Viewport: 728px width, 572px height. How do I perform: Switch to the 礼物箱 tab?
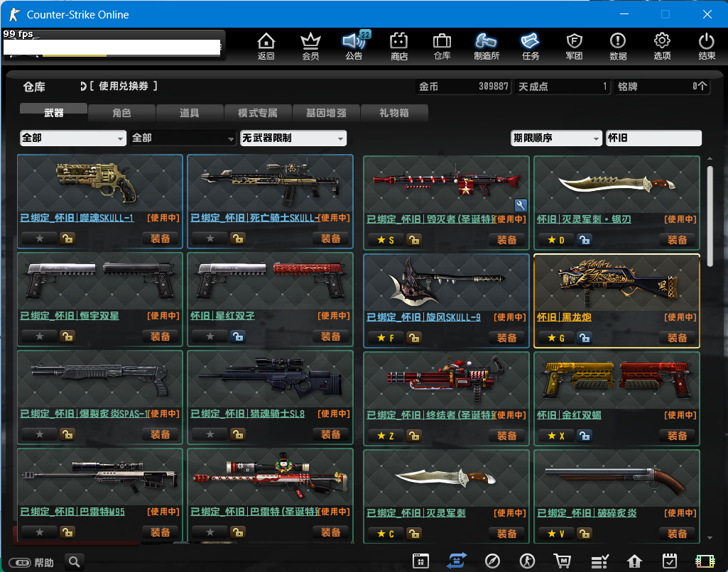pyautogui.click(x=394, y=113)
